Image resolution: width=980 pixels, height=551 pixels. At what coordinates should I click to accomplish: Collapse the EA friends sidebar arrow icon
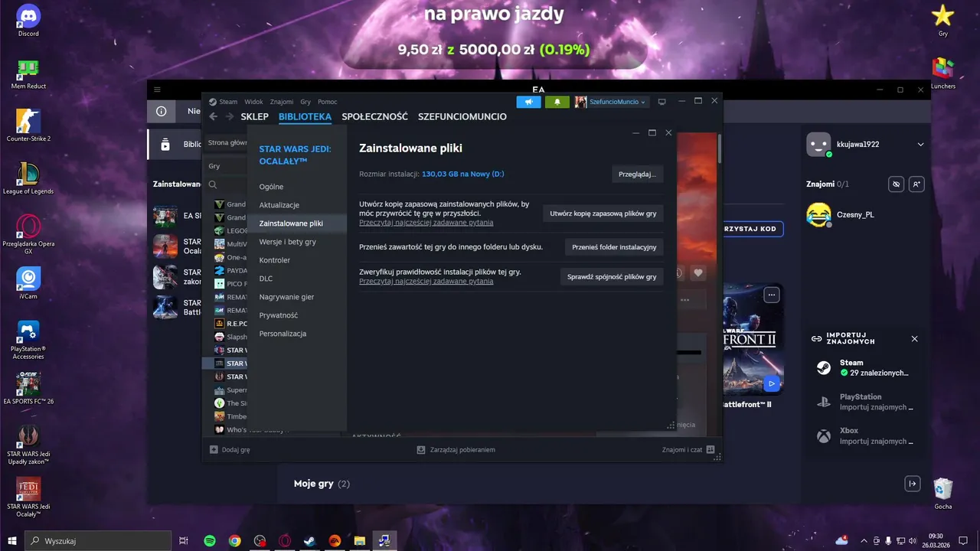coord(912,484)
